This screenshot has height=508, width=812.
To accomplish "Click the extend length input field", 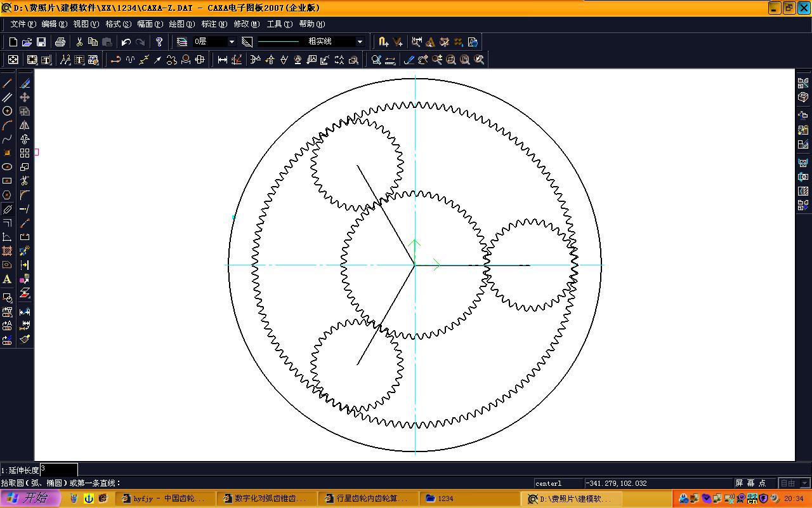I will click(x=59, y=469).
